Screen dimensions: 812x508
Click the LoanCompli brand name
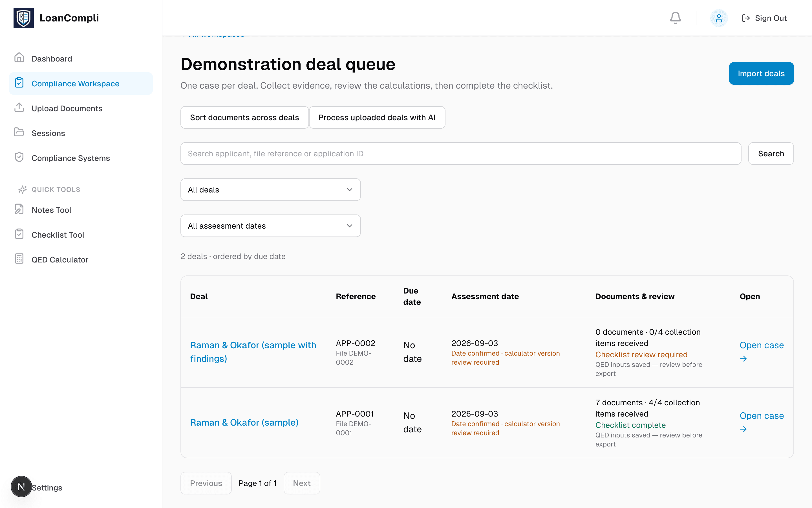click(x=69, y=18)
